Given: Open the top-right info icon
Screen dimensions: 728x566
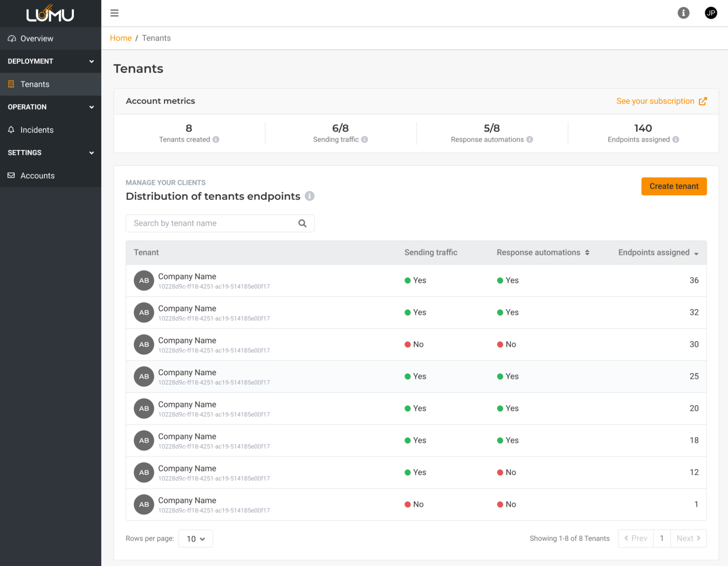Looking at the screenshot, I should tap(683, 13).
